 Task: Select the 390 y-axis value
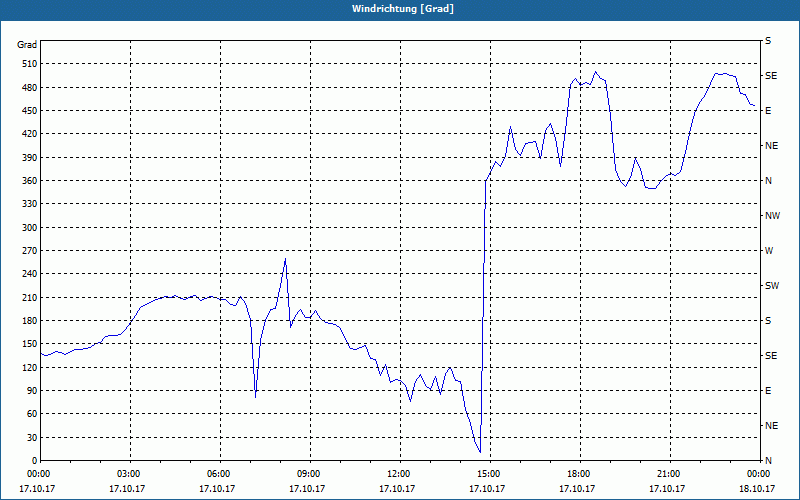pos(30,158)
